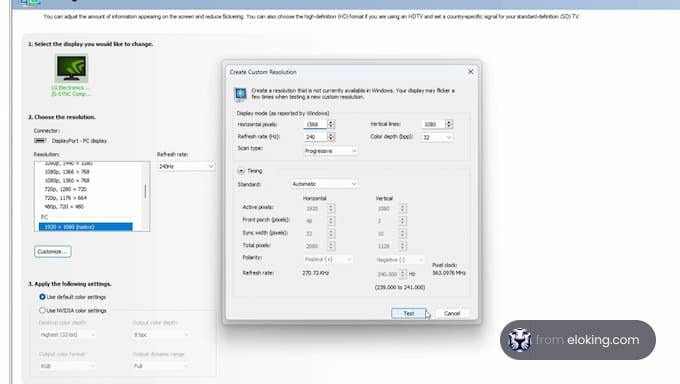
Task: Click the vertical Total pixels spinner
Action: pos(402,246)
